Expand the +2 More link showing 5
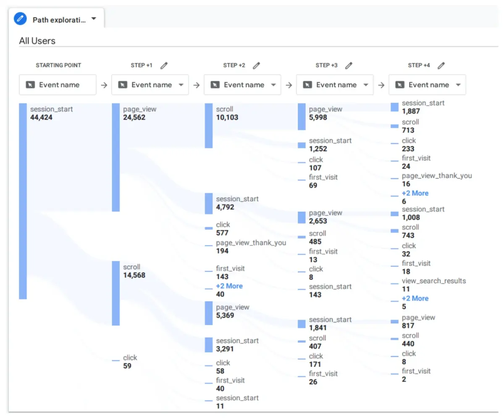Viewport: 504px width, 420px height. tap(415, 299)
